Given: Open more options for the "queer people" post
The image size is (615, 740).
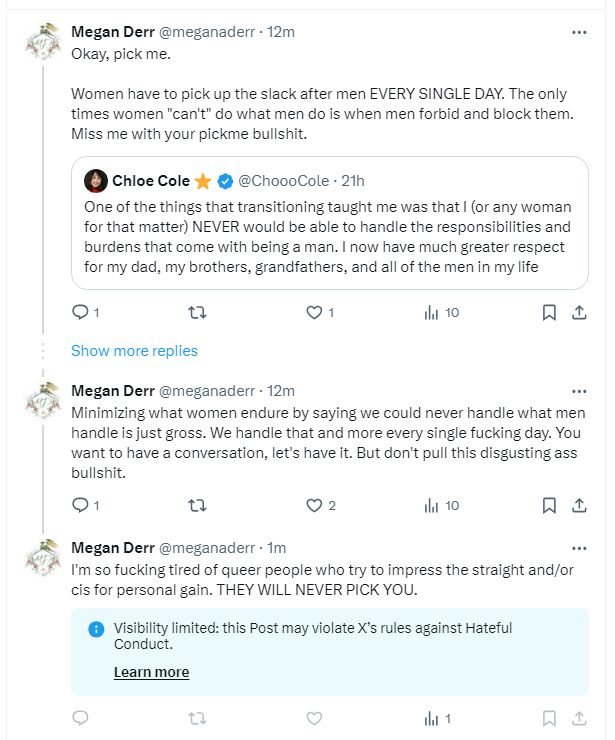Looking at the screenshot, I should 579,548.
